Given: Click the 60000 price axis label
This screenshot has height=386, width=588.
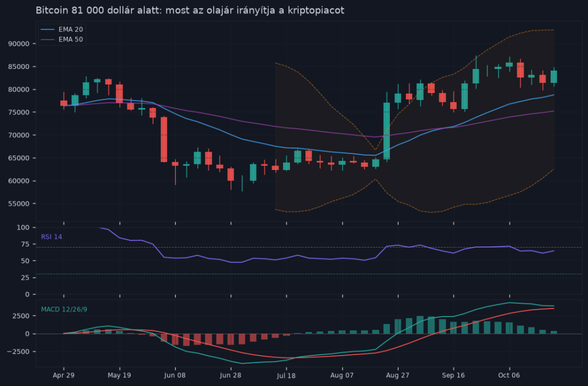Looking at the screenshot, I should 19,181.
